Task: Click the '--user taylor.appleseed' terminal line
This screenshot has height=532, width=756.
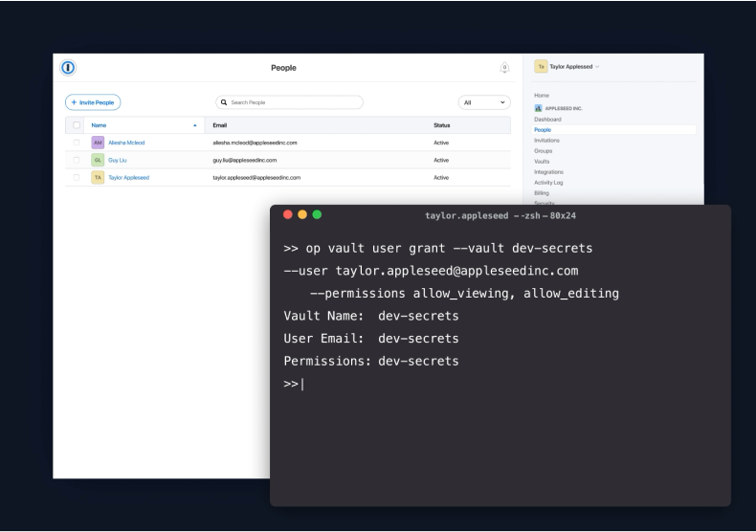Action: click(x=431, y=271)
